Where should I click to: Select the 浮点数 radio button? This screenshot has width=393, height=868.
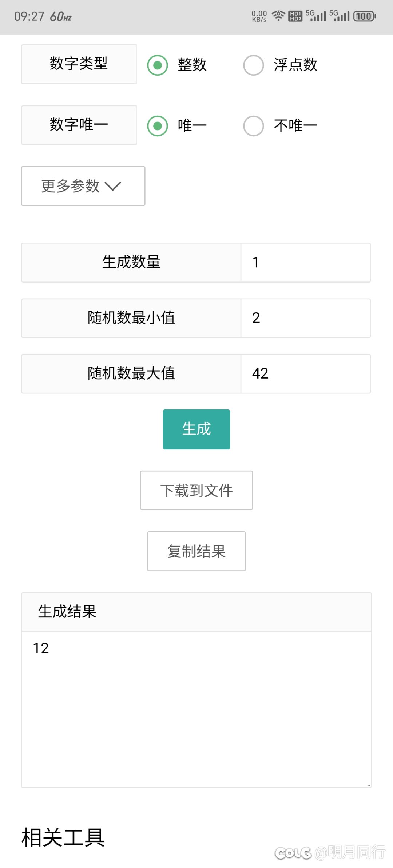coord(254,65)
